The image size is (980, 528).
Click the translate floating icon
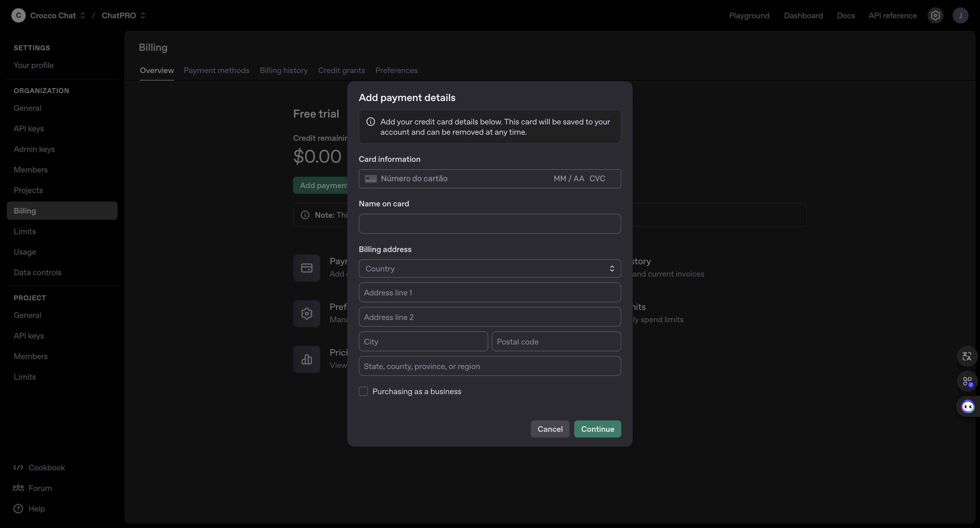point(967,356)
